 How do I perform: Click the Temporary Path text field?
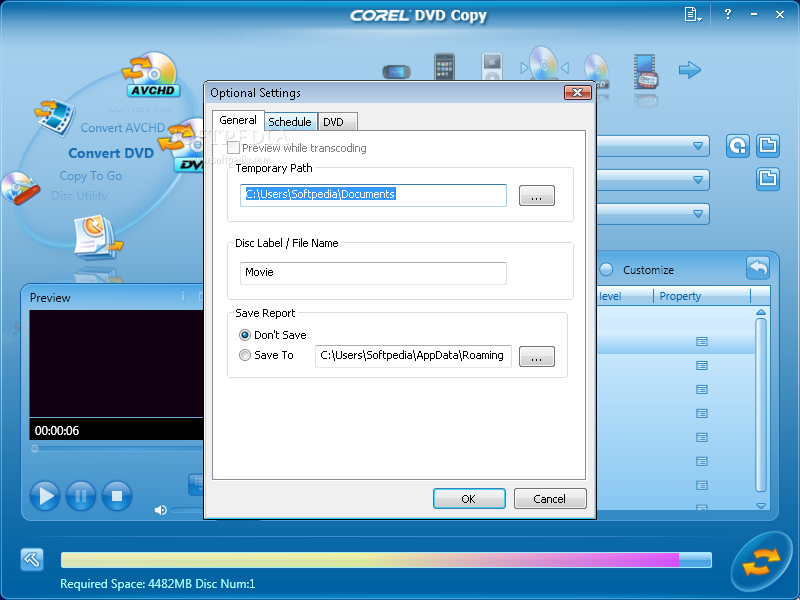(373, 195)
